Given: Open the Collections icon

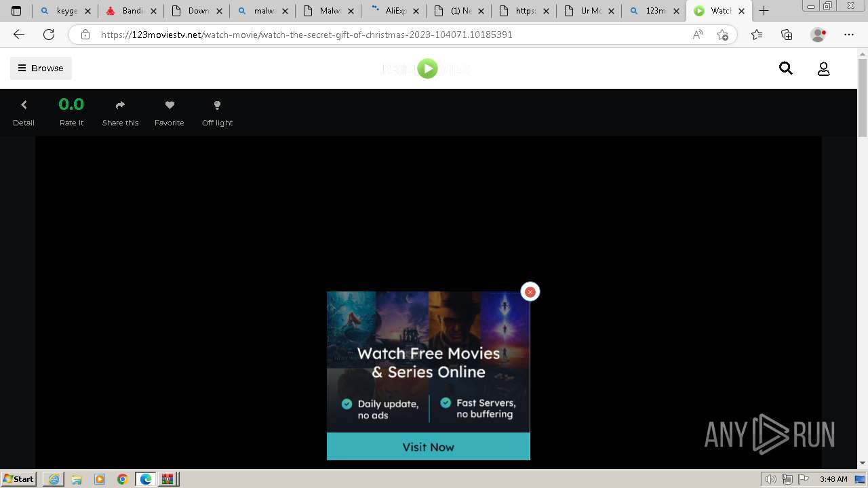Looking at the screenshot, I should (787, 35).
